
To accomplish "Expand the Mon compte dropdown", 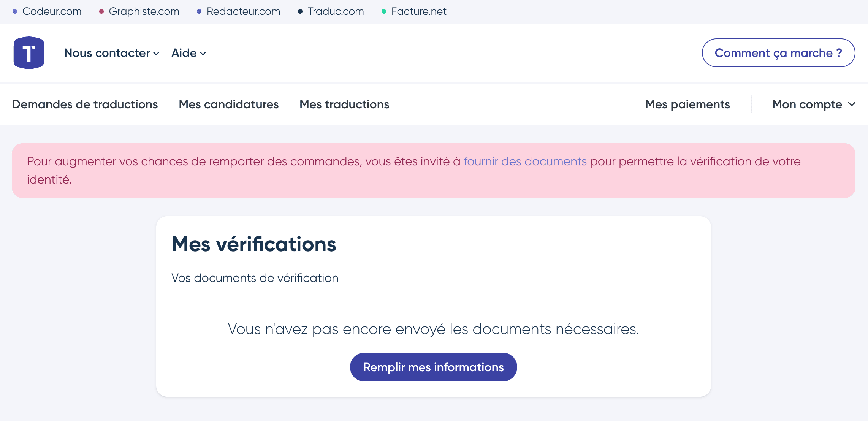I will [814, 104].
